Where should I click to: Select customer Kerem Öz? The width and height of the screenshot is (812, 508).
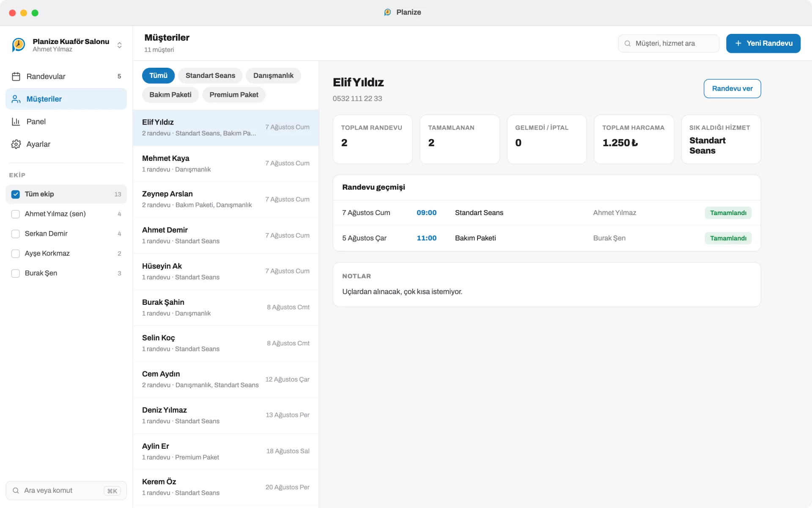(226, 487)
